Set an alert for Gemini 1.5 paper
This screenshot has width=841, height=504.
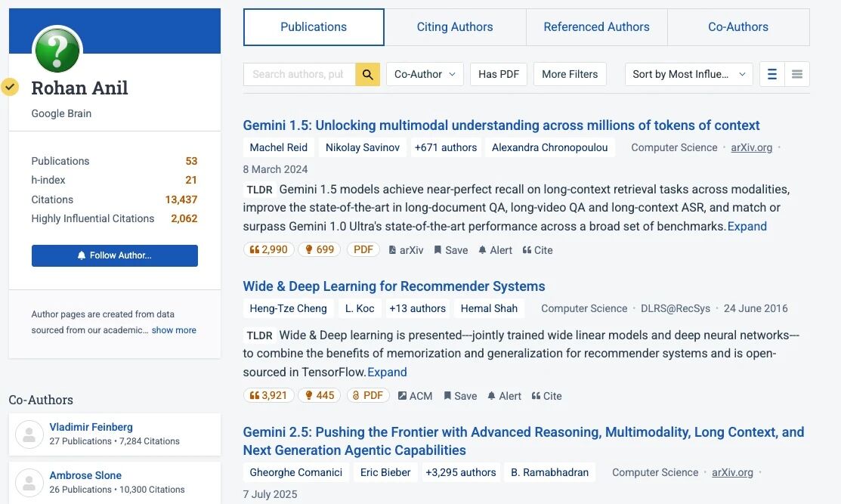(495, 250)
